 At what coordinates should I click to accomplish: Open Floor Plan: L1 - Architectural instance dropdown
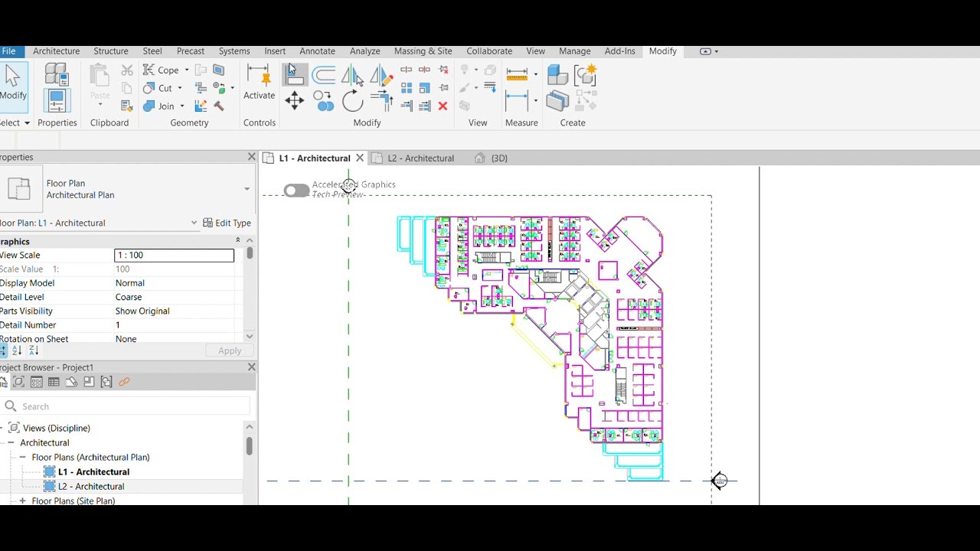click(x=194, y=223)
